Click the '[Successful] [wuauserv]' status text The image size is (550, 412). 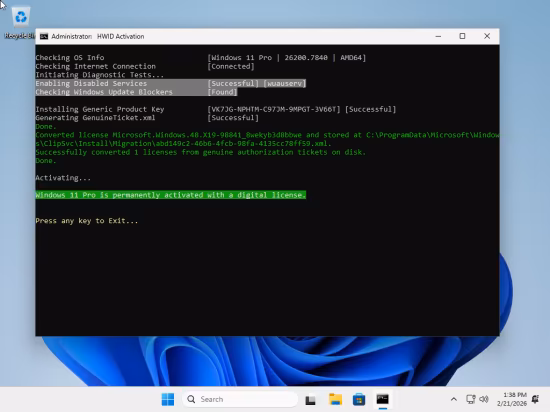tap(257, 83)
